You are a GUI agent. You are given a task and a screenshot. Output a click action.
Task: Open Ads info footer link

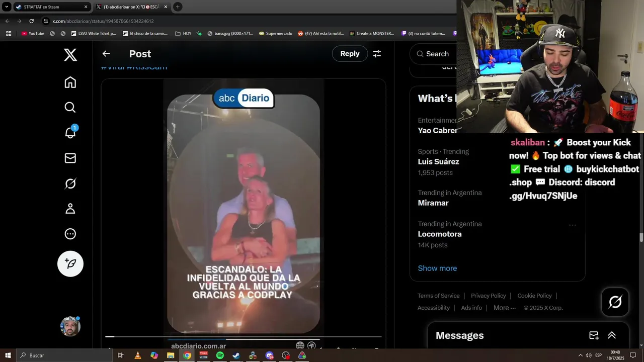tap(471, 308)
